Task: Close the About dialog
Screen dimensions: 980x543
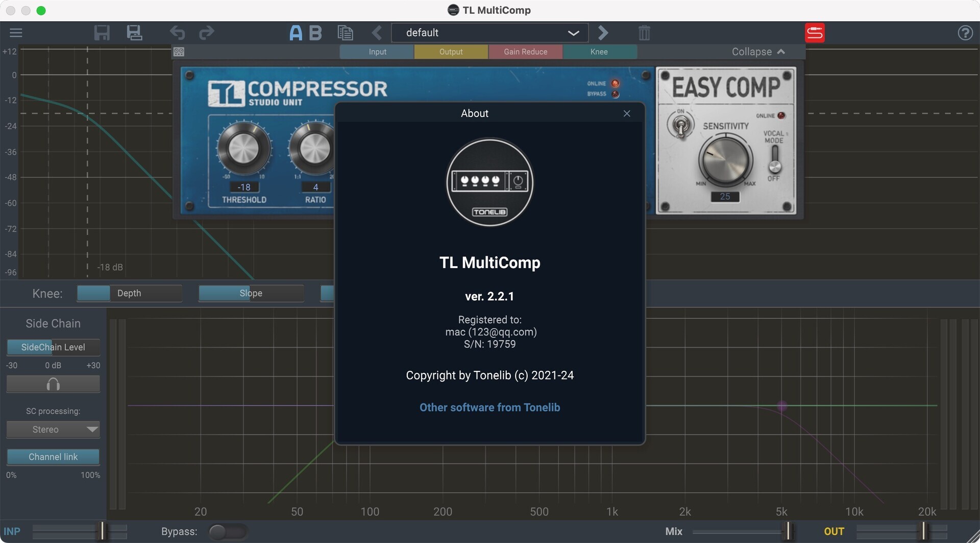Action: tap(627, 113)
